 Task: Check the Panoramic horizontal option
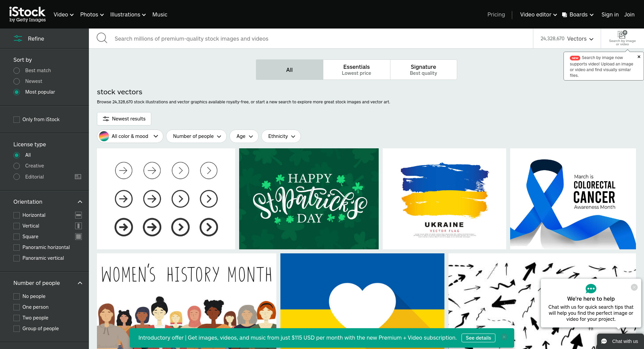16,247
